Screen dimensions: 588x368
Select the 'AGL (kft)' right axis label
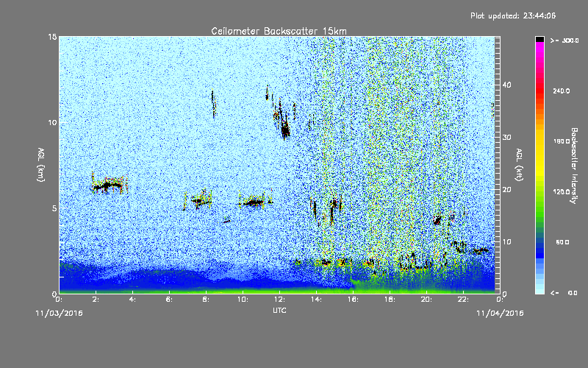519,165
